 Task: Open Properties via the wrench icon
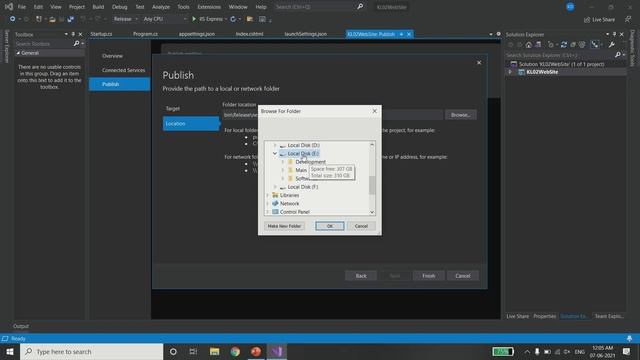tap(611, 44)
